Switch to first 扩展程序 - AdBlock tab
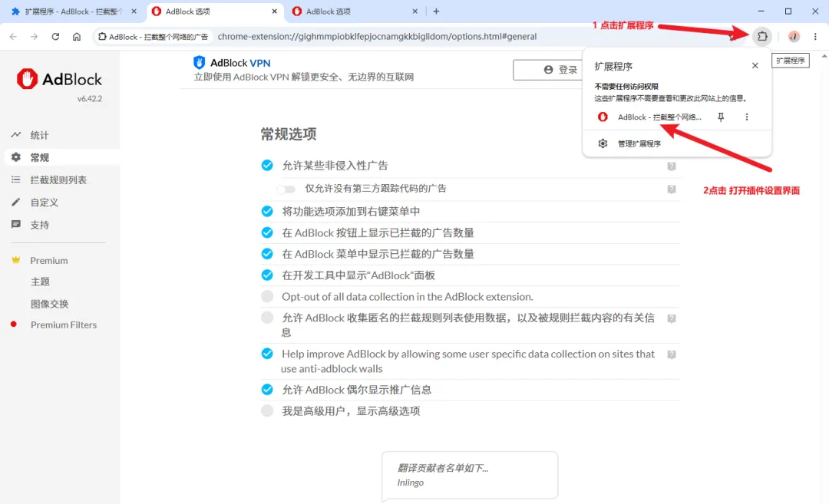This screenshot has height=504, width=829. tap(73, 11)
